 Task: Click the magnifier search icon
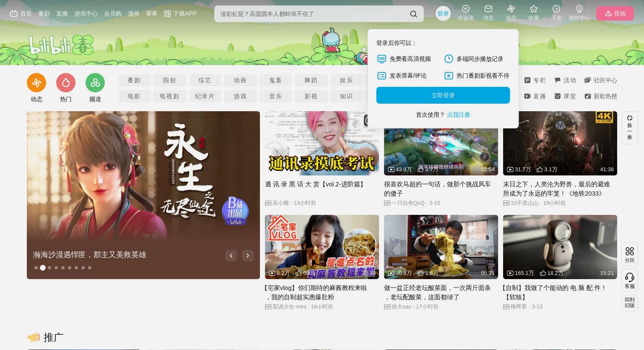tap(413, 14)
